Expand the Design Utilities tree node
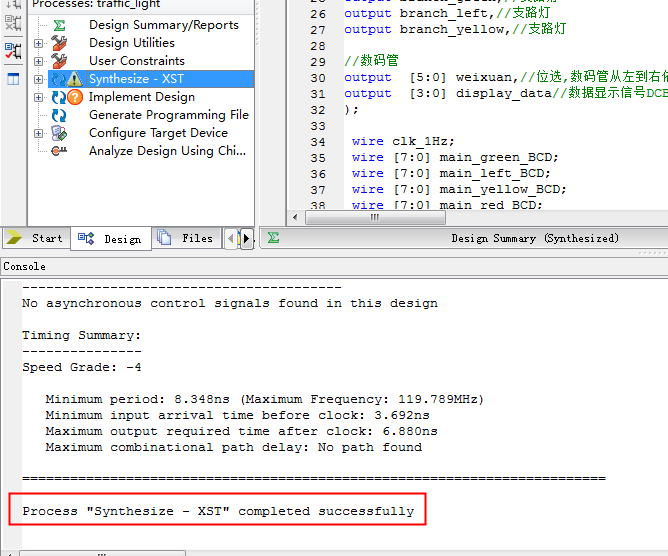Viewport: 668px width, 556px height. [38, 43]
